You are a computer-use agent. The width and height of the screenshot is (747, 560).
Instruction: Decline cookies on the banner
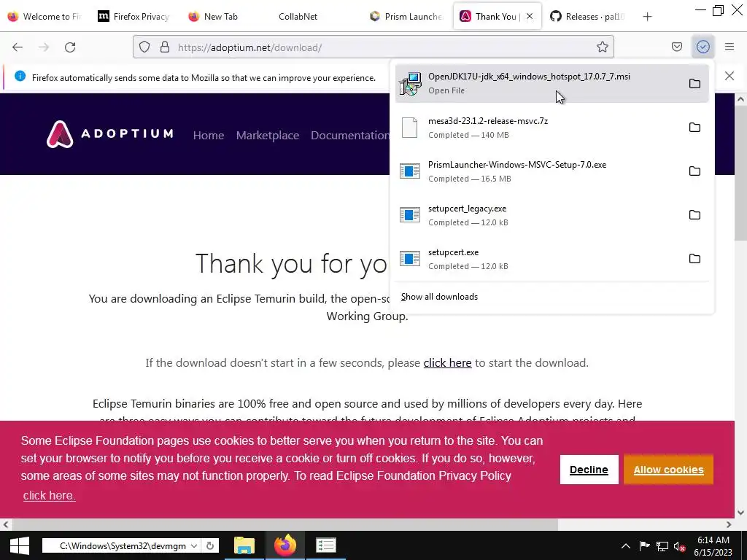589,470
